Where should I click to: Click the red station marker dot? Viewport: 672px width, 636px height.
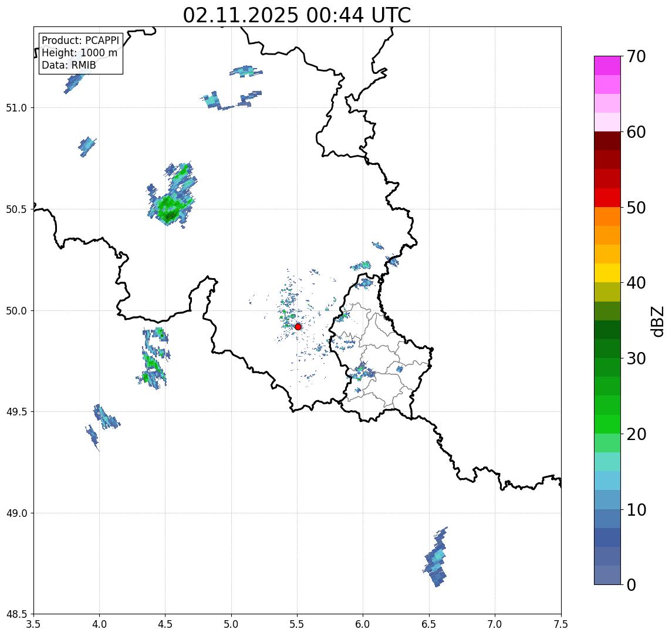click(x=298, y=327)
